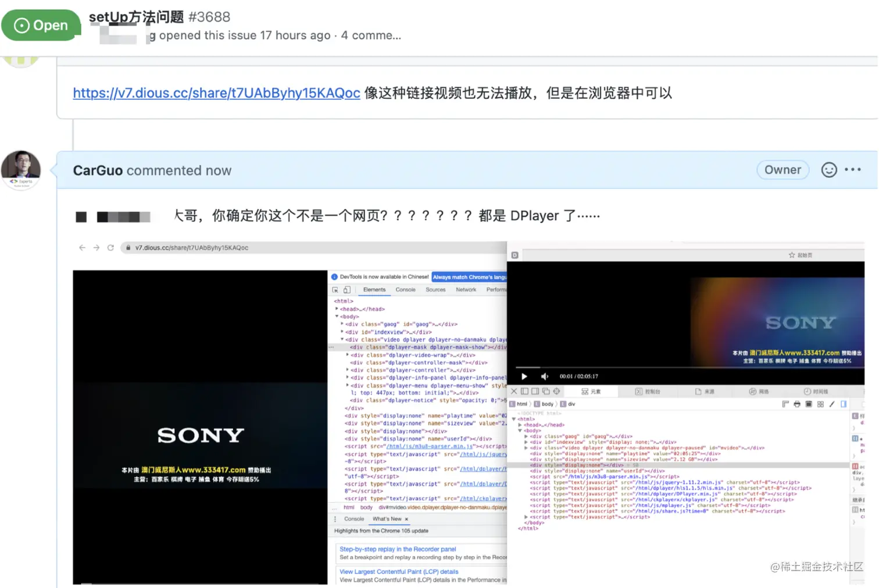Click the body breadcrumb in Safari inspector
The width and height of the screenshot is (879, 588).
544,404
